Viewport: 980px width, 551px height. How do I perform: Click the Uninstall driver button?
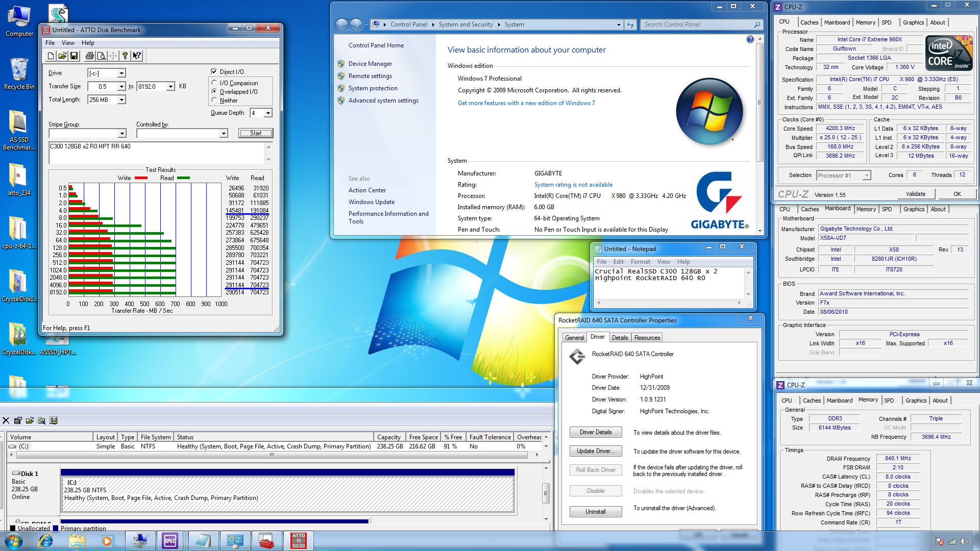point(596,512)
